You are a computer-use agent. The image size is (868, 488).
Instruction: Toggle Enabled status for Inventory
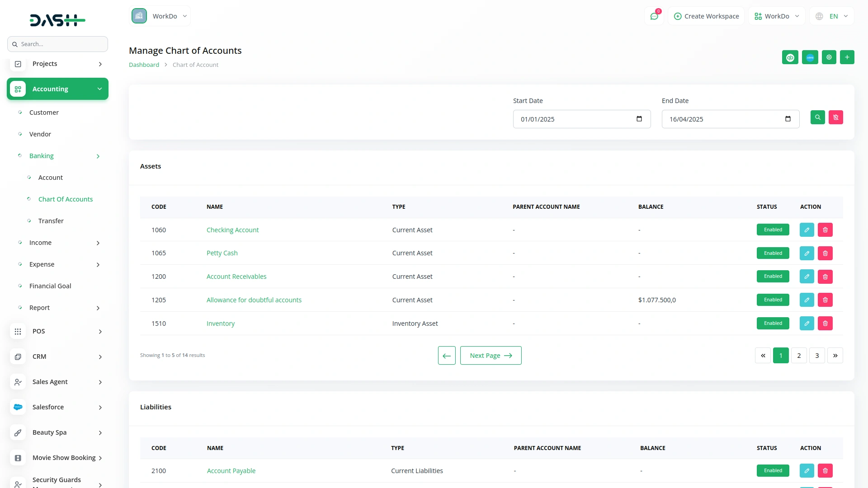click(x=773, y=323)
